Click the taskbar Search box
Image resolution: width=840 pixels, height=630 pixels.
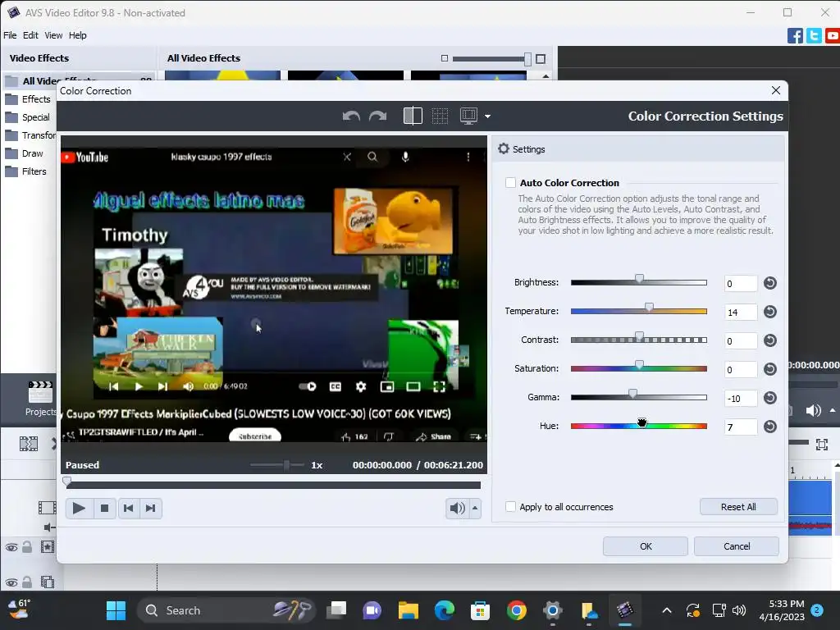[x=226, y=610]
